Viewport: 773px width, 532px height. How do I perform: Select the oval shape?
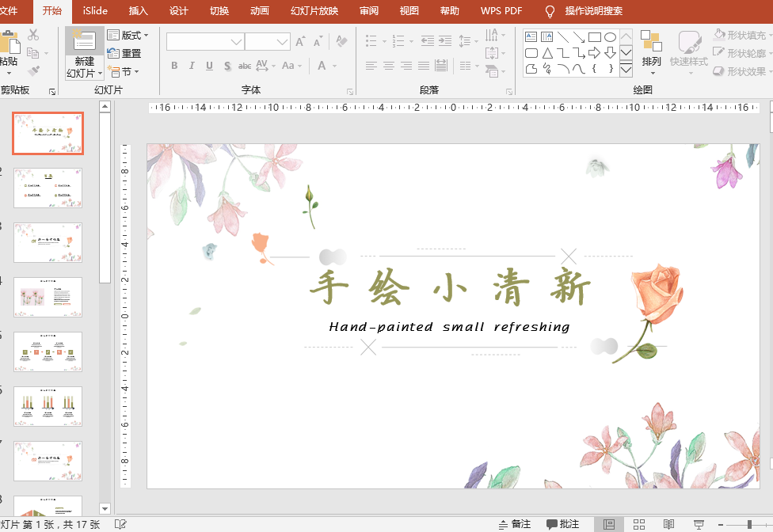[611, 37]
